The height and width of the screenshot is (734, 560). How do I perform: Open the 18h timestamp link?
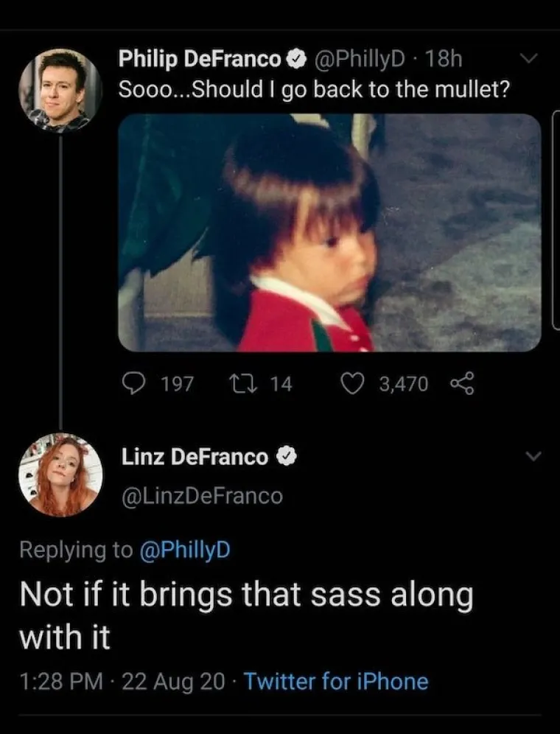pyautogui.click(x=444, y=60)
